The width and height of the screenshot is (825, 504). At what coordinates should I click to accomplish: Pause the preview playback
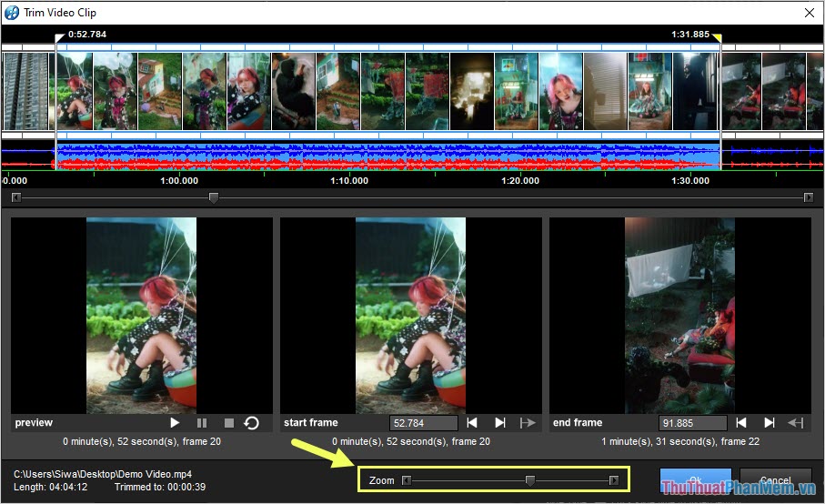pos(202,422)
